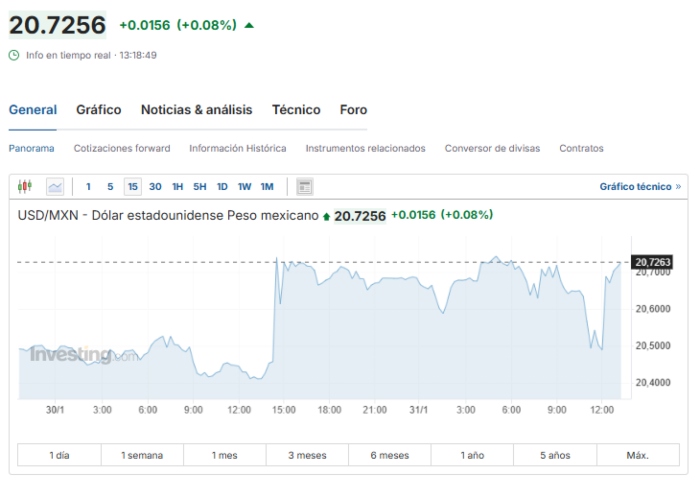Go to the Foro tab
This screenshot has height=498, width=700.
353,110
